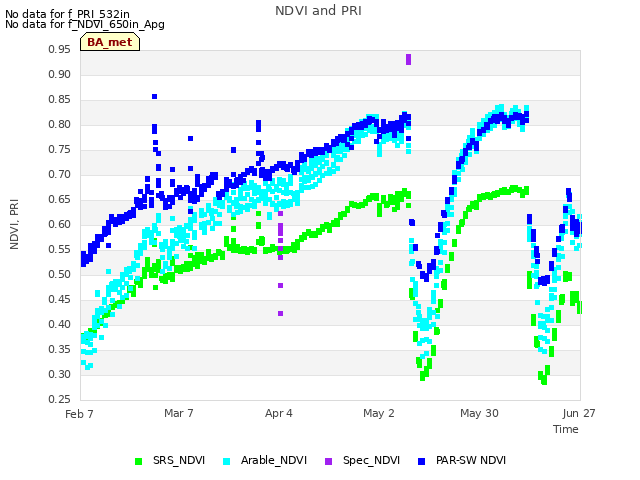This screenshot has height=480, width=640.
Task: Click the cyan Arable_NDVI legend swatch
Action: click(227, 461)
